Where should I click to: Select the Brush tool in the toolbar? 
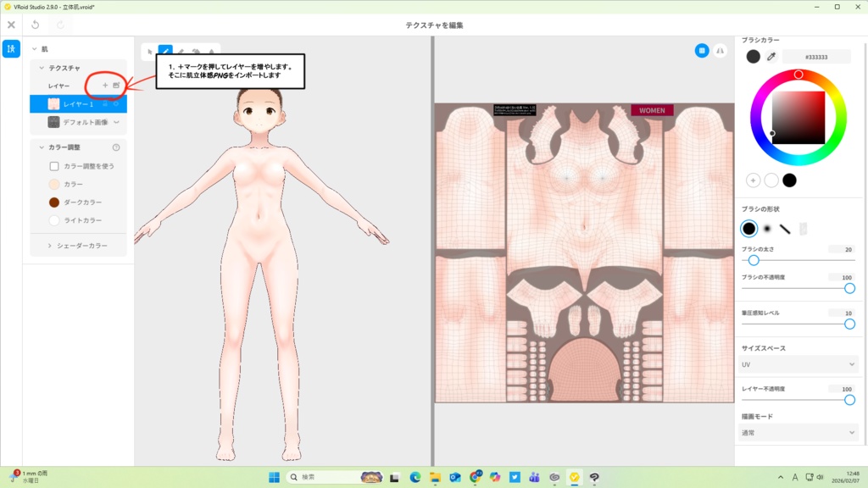point(165,49)
